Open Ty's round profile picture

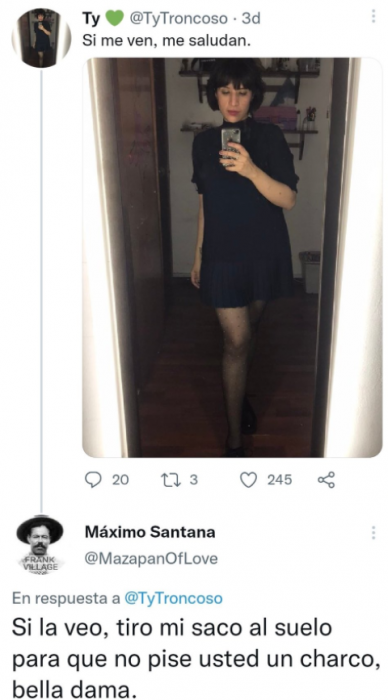[x=42, y=38]
